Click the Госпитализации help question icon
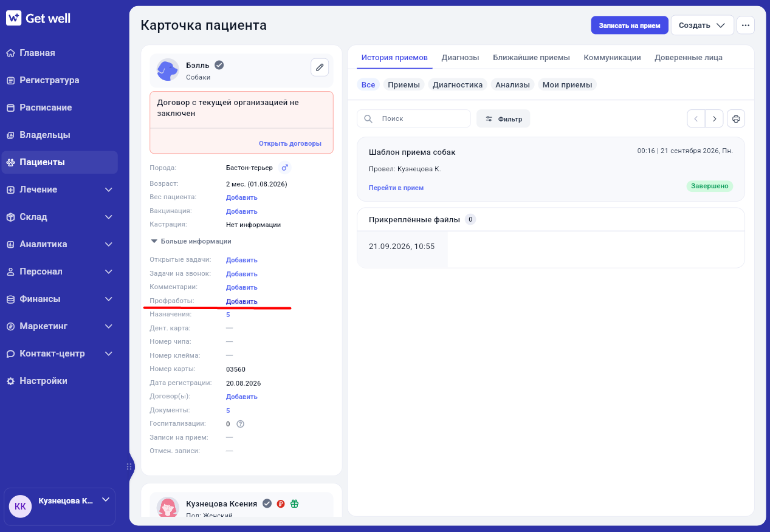This screenshot has height=532, width=770. pos(240,424)
